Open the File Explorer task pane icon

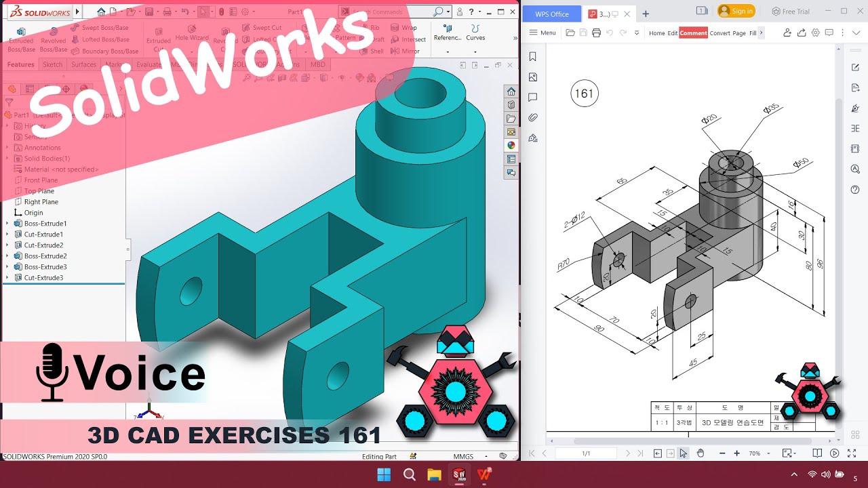(x=511, y=119)
